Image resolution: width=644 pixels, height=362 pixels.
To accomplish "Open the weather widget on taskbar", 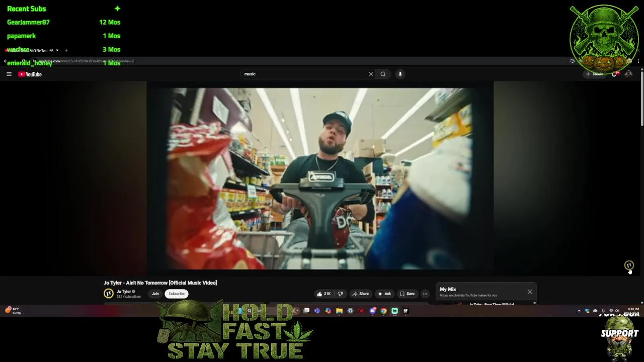I will (13, 311).
